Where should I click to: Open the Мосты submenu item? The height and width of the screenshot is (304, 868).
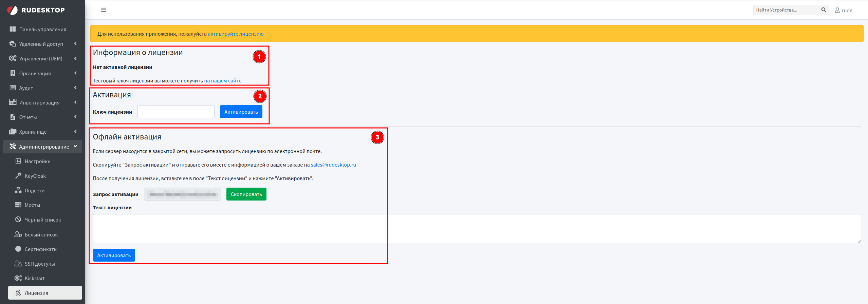[45, 205]
